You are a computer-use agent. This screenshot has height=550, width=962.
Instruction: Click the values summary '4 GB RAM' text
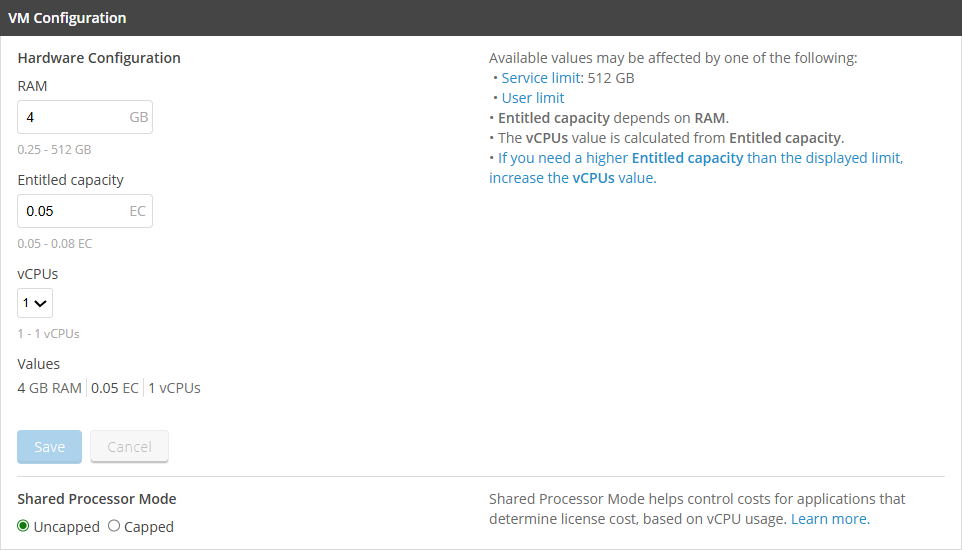click(49, 388)
